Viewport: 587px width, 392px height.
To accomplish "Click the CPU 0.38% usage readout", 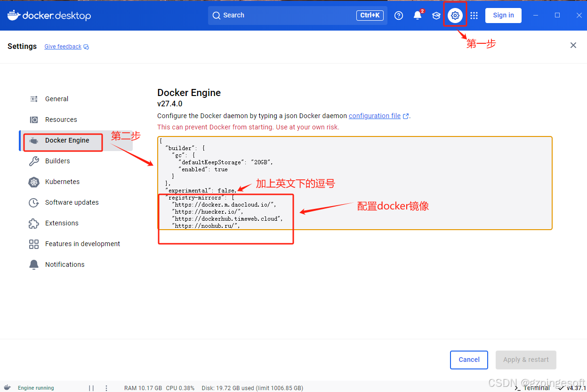I will pyautogui.click(x=180, y=388).
